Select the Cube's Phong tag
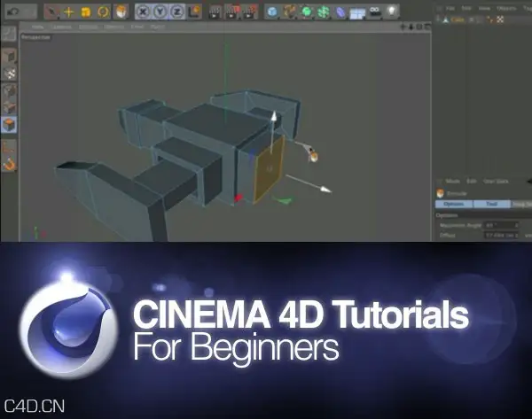Viewport: 532px width, 419px height. 489,20
